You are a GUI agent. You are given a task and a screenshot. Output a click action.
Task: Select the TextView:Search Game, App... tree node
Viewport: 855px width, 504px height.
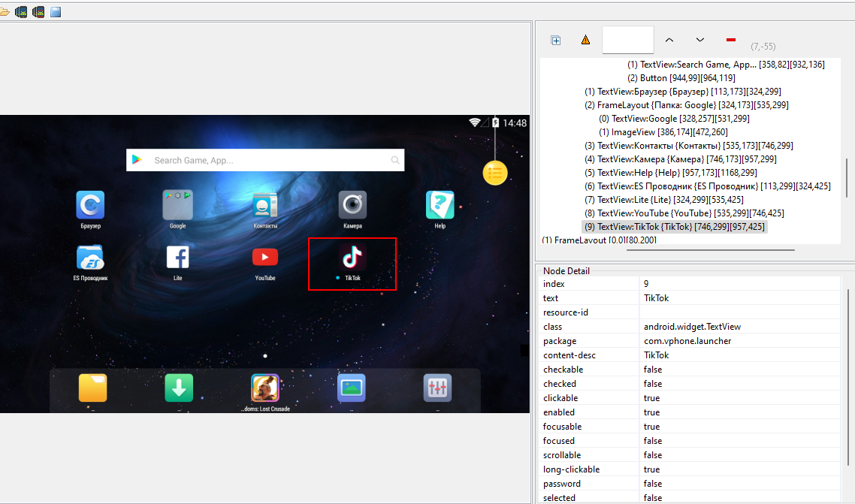pyautogui.click(x=726, y=65)
